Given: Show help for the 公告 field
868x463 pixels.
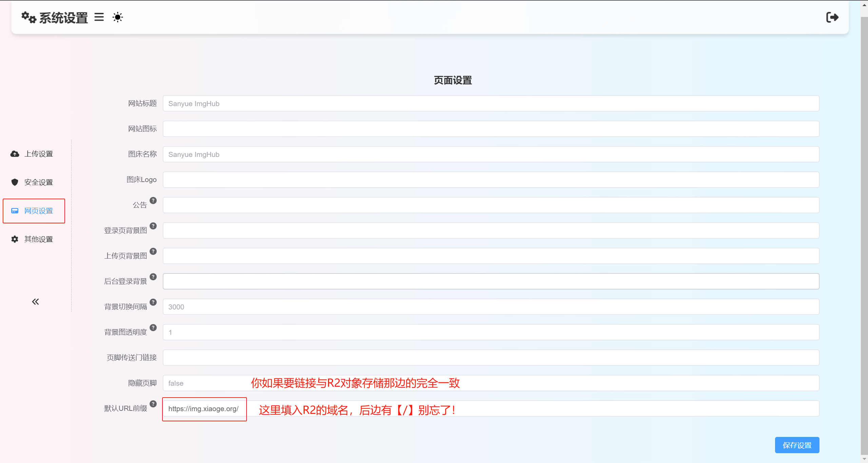Looking at the screenshot, I should 154,200.
